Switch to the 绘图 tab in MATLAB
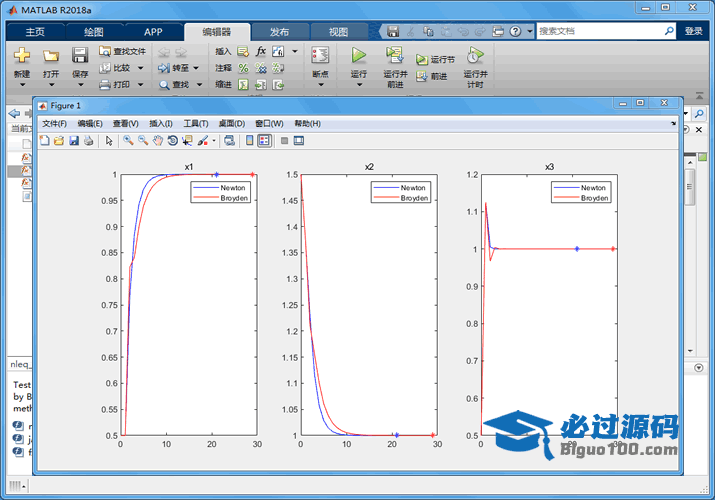The height and width of the screenshot is (500, 715). [94, 32]
